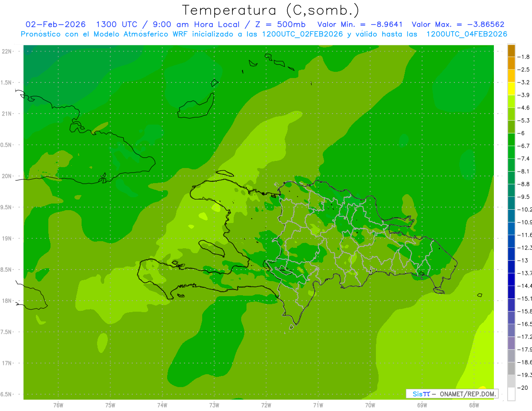
Task: Click the -20 color scale label
Action: [523, 388]
